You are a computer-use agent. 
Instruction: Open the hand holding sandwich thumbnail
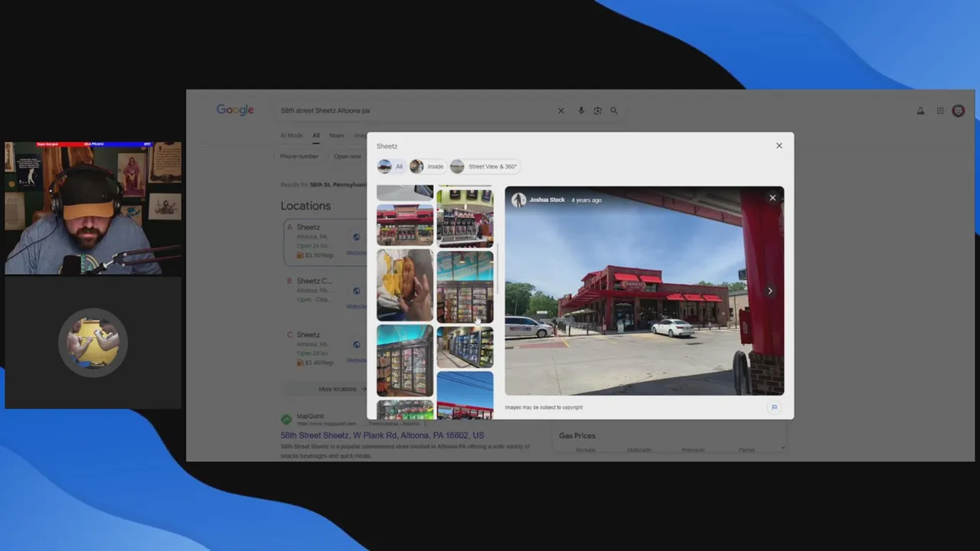click(405, 285)
